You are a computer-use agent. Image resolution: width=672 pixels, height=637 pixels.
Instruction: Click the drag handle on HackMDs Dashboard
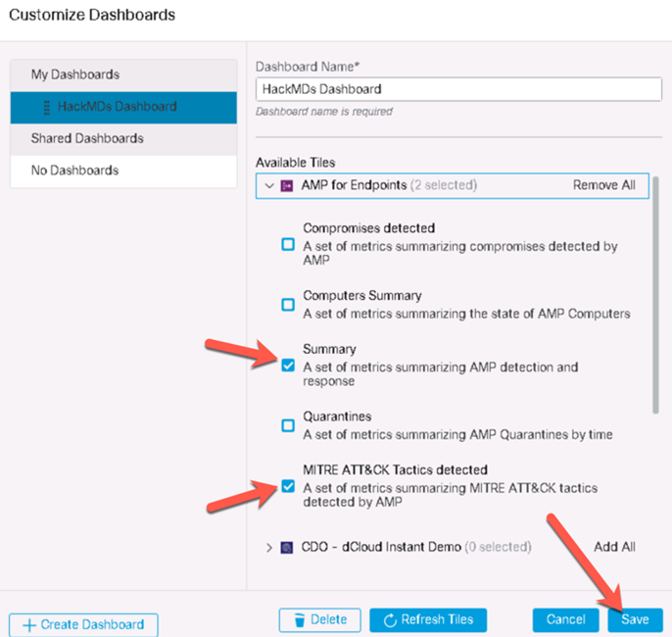point(47,107)
